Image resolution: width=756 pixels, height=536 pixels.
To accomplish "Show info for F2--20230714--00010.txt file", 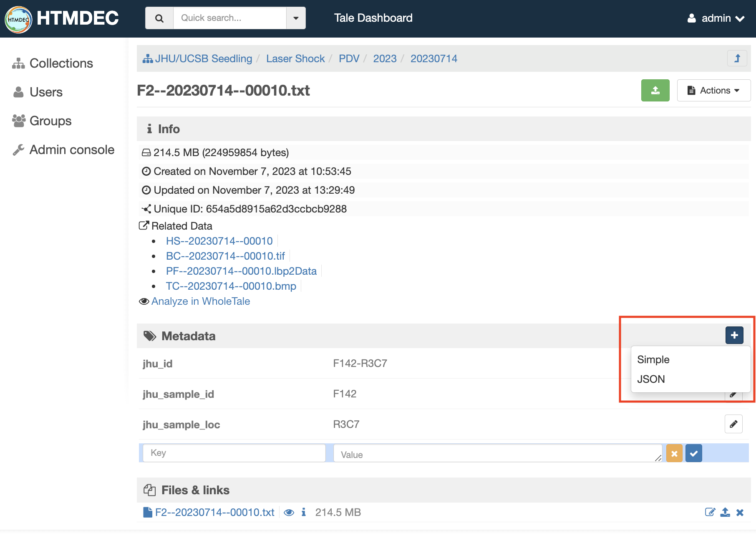I will [x=304, y=512].
